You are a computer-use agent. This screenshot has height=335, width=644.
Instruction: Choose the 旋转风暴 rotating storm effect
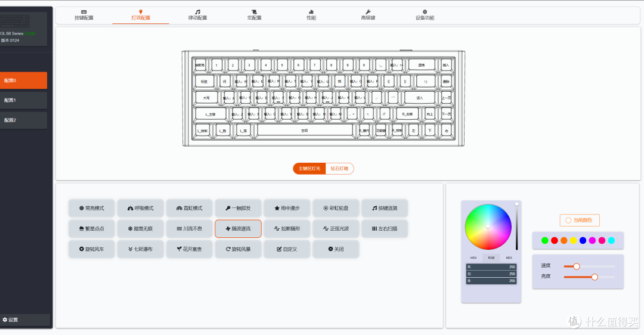238,249
